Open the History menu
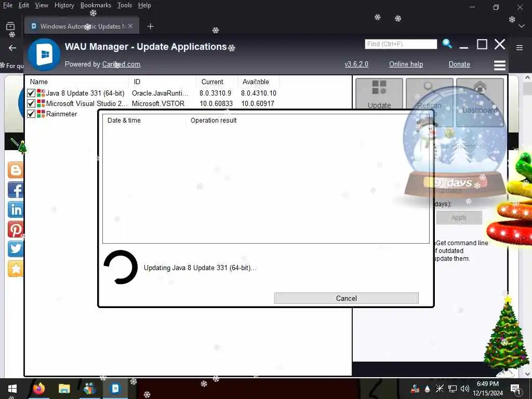532x399 pixels. point(64,5)
